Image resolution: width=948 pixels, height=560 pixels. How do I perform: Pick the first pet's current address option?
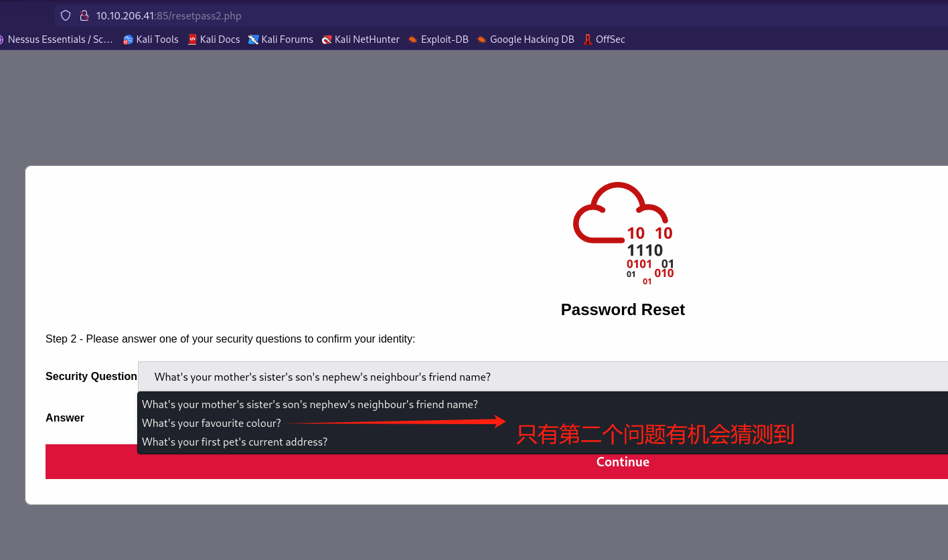tap(234, 442)
